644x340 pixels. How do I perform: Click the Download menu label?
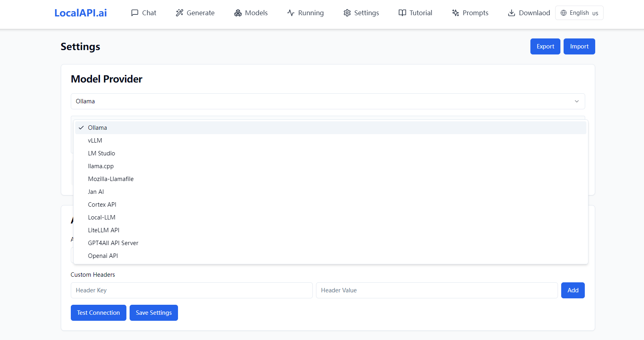(534, 13)
